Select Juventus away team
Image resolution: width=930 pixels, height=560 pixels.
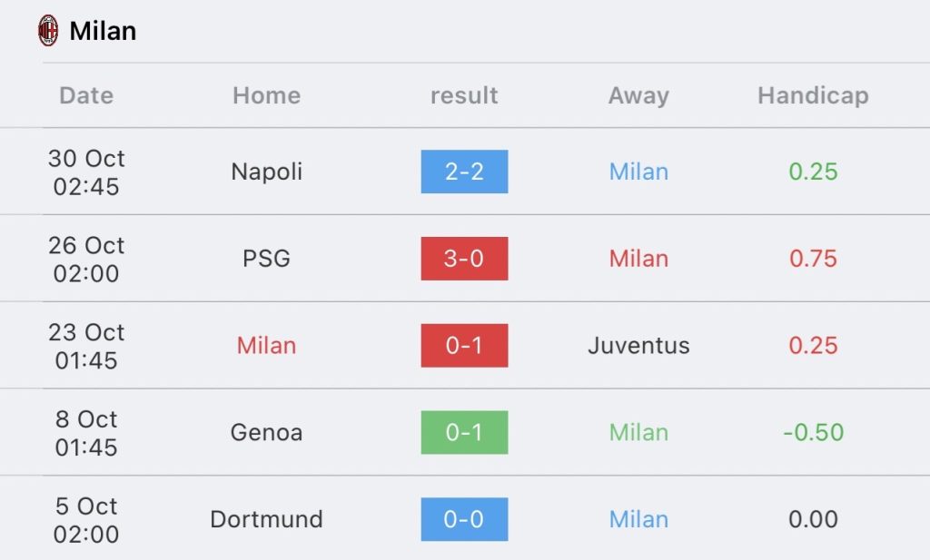(x=638, y=346)
